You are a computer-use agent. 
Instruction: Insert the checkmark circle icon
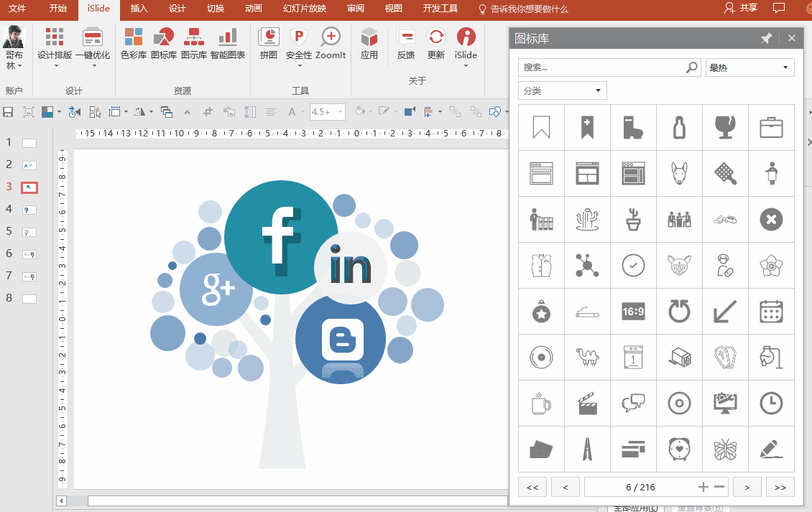click(x=633, y=266)
